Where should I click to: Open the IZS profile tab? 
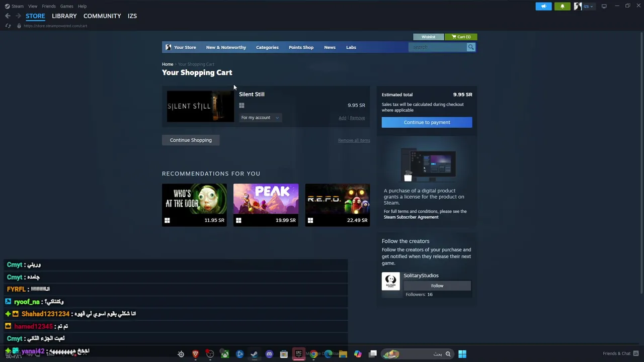click(x=132, y=16)
